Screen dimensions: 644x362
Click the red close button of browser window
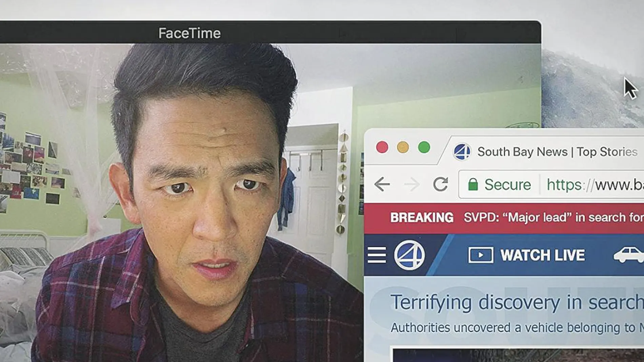[x=382, y=148]
